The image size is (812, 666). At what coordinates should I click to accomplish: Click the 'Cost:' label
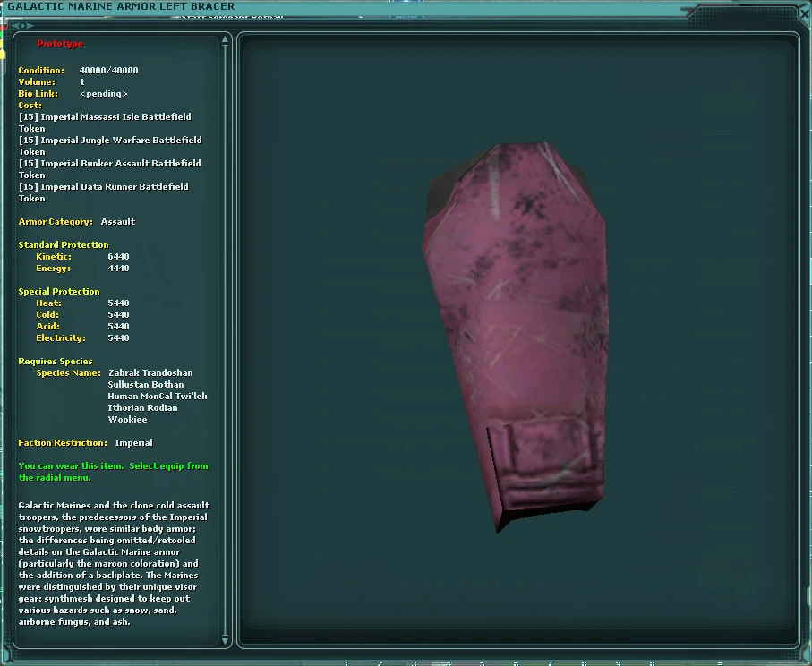pos(30,105)
